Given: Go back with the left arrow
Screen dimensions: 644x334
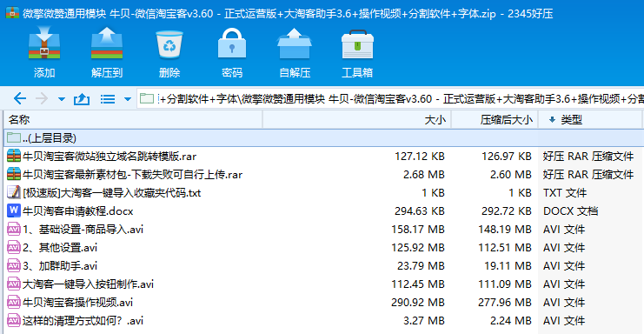Looking at the screenshot, I should pos(20,98).
